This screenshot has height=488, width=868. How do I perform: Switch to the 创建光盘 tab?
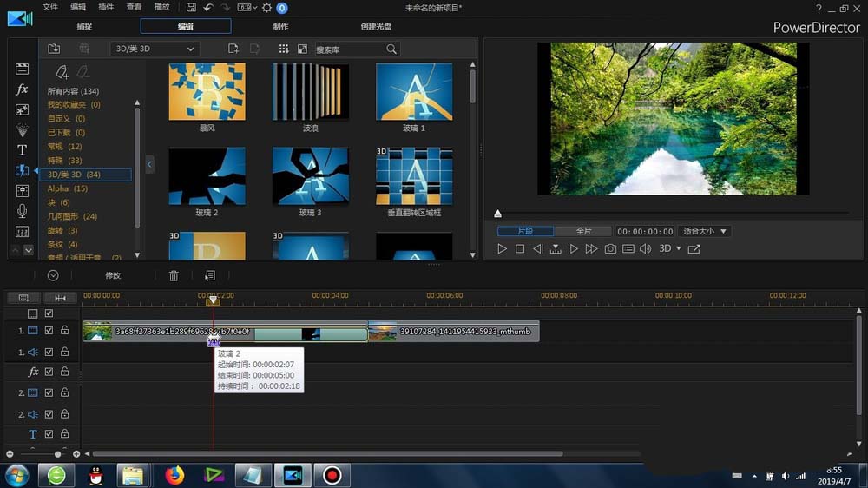(376, 26)
